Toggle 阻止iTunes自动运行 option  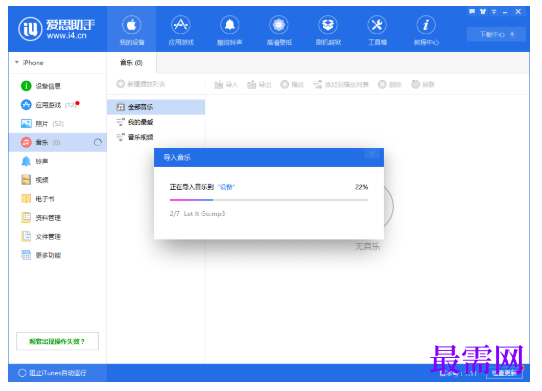click(52, 373)
